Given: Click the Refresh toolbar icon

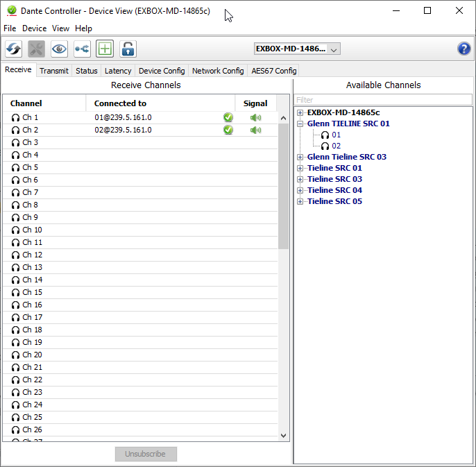Looking at the screenshot, I should click(14, 49).
